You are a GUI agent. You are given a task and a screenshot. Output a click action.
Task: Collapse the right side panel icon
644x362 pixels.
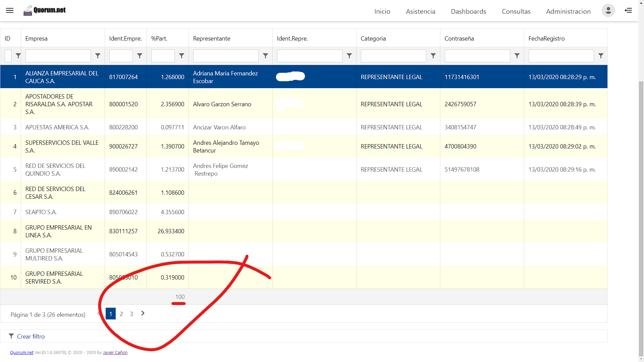point(628,10)
